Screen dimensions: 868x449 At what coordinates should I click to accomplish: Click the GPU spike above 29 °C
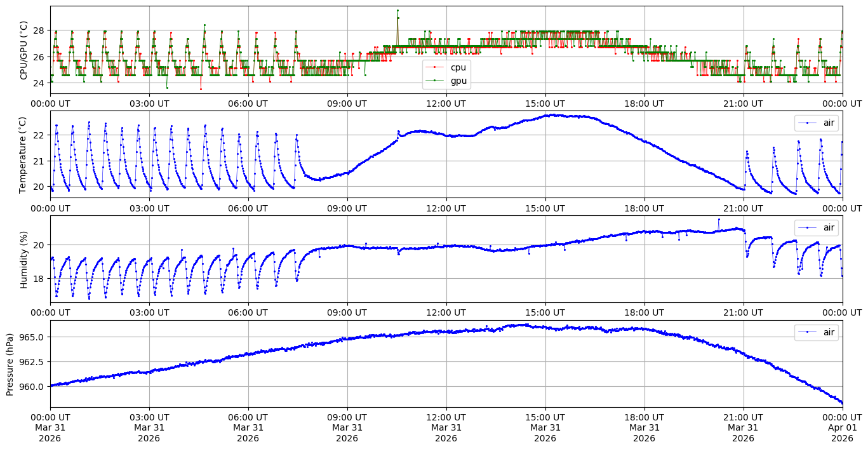pos(397,10)
